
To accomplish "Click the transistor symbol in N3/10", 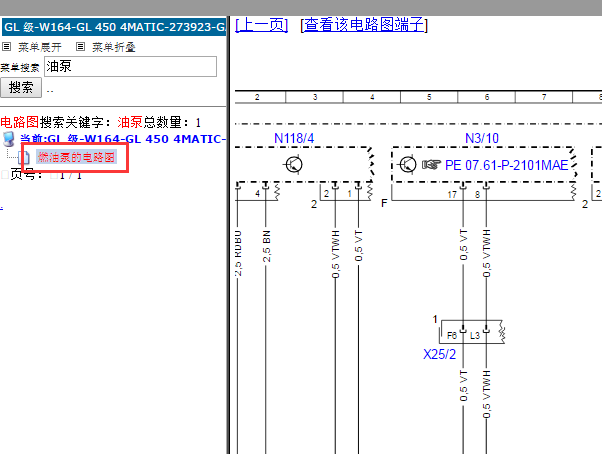I will click(407, 165).
